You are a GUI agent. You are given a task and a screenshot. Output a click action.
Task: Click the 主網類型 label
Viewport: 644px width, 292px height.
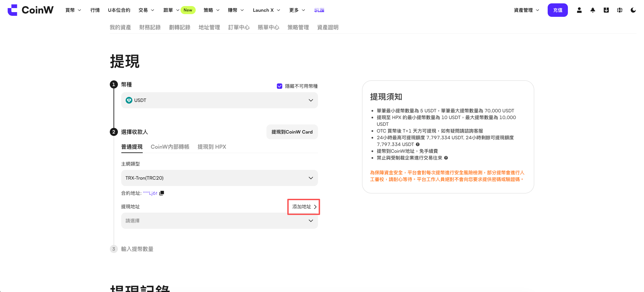coord(130,164)
